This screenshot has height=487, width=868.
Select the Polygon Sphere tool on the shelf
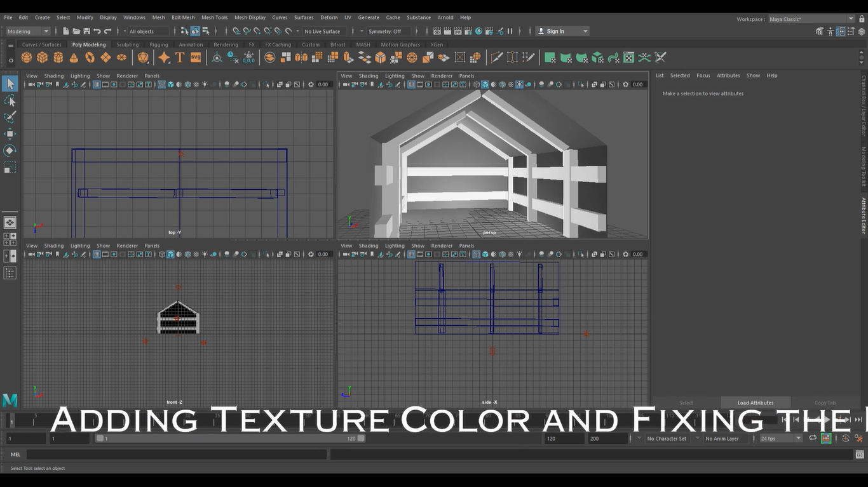26,58
